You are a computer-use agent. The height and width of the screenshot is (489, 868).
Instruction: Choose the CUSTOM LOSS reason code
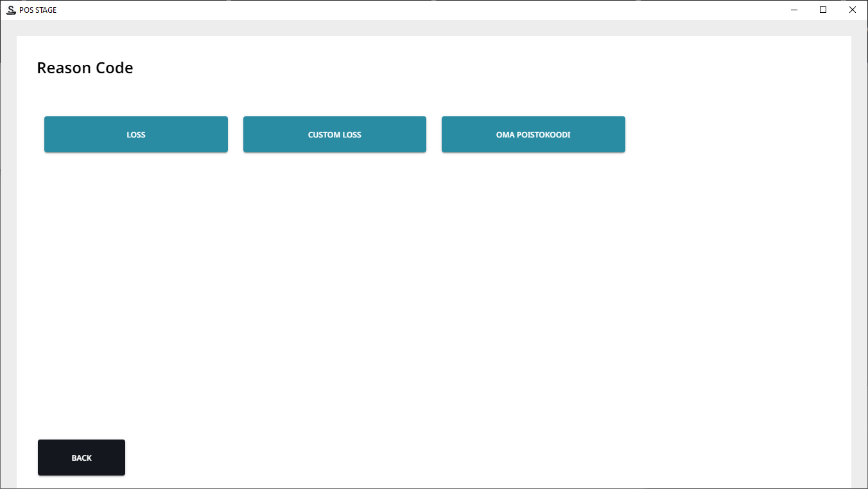click(334, 134)
